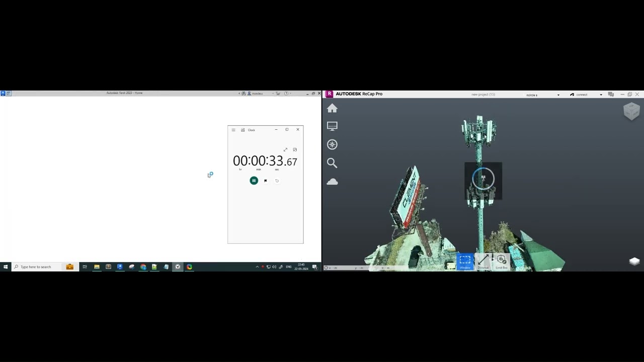Open Windows notification center
This screenshot has width=644, height=362.
pos(315,267)
